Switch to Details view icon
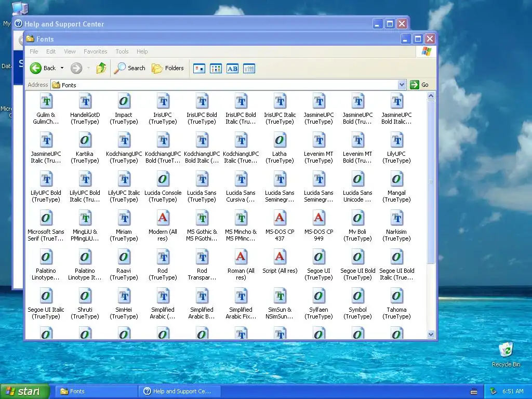Image resolution: width=532 pixels, height=399 pixels. click(x=249, y=69)
